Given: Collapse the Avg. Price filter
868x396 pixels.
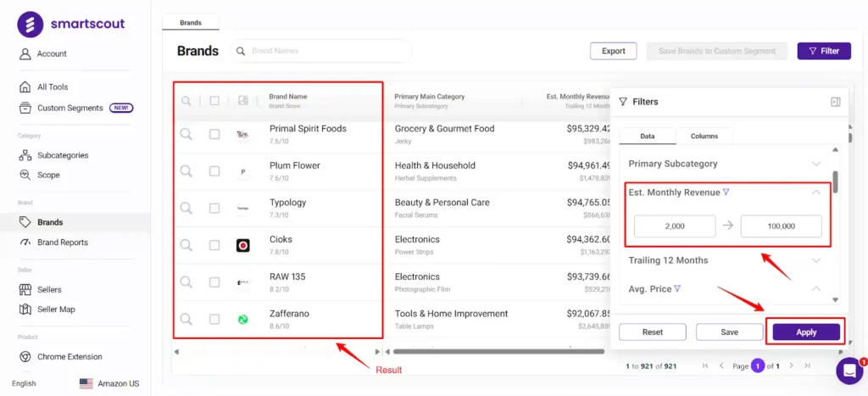Looking at the screenshot, I should (x=816, y=288).
